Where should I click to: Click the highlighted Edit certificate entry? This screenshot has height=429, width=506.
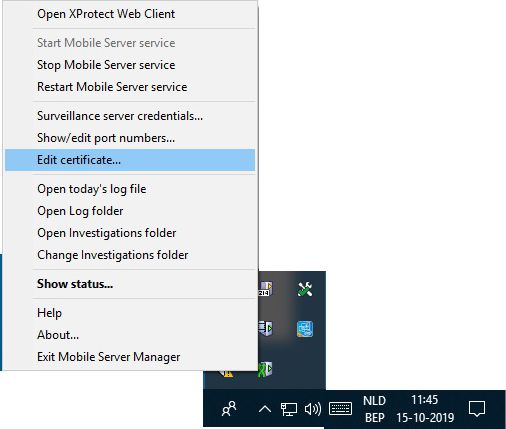tap(130, 160)
